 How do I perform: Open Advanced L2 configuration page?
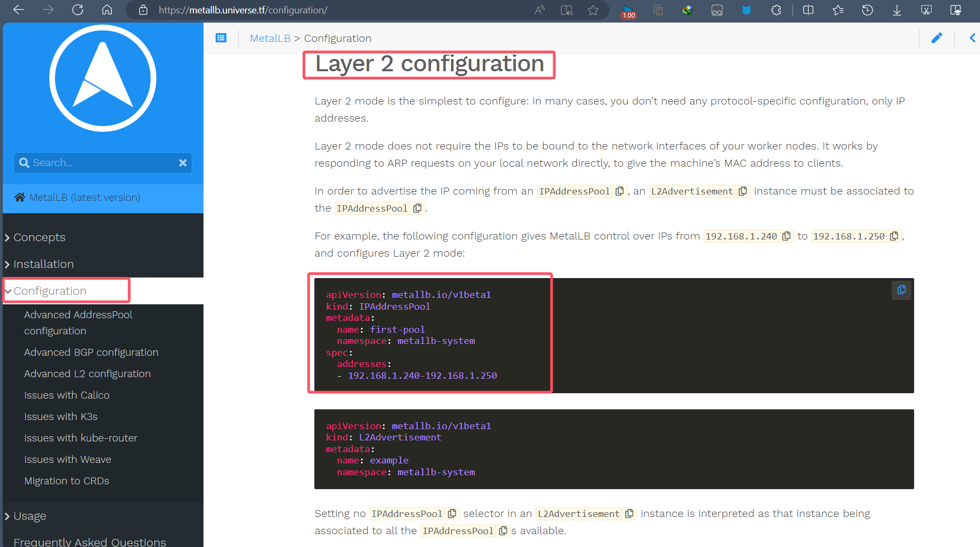pyautogui.click(x=87, y=373)
